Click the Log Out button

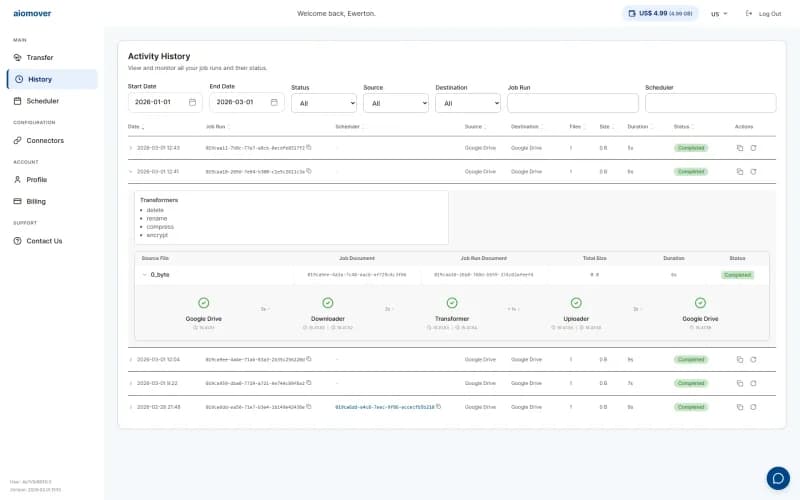tap(763, 14)
